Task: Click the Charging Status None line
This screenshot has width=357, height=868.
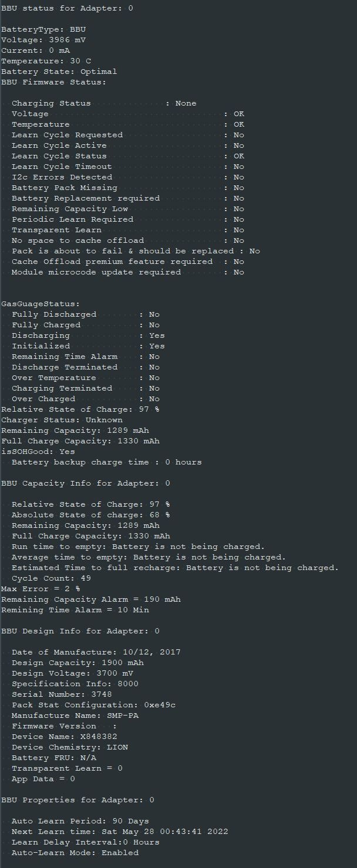Action: (x=104, y=103)
